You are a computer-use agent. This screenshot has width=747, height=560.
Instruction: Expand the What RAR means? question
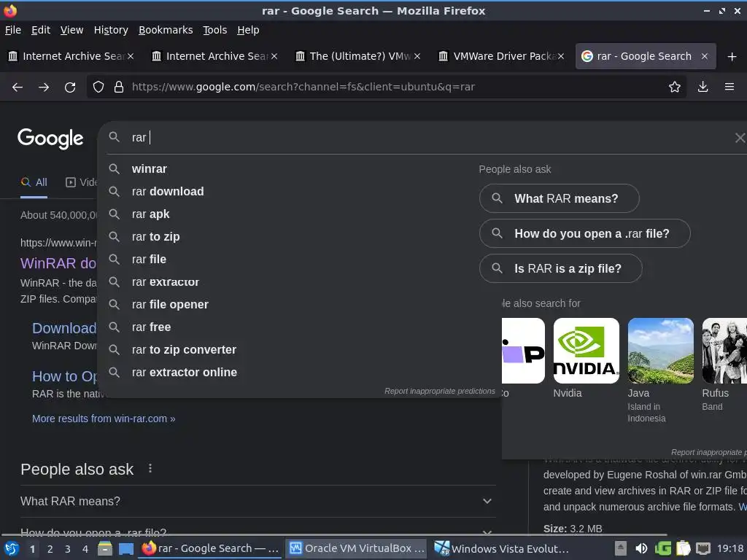[258, 501]
